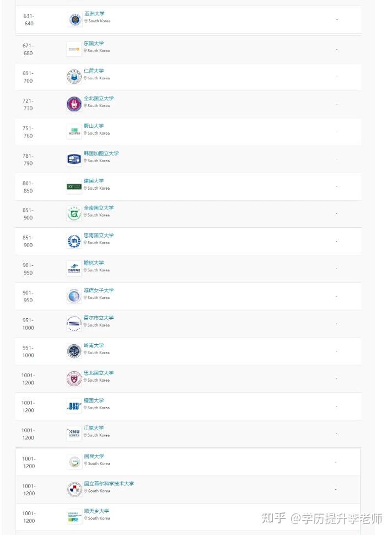
Task: Click the 檀国大学 DKU logo
Action: [x=74, y=406]
